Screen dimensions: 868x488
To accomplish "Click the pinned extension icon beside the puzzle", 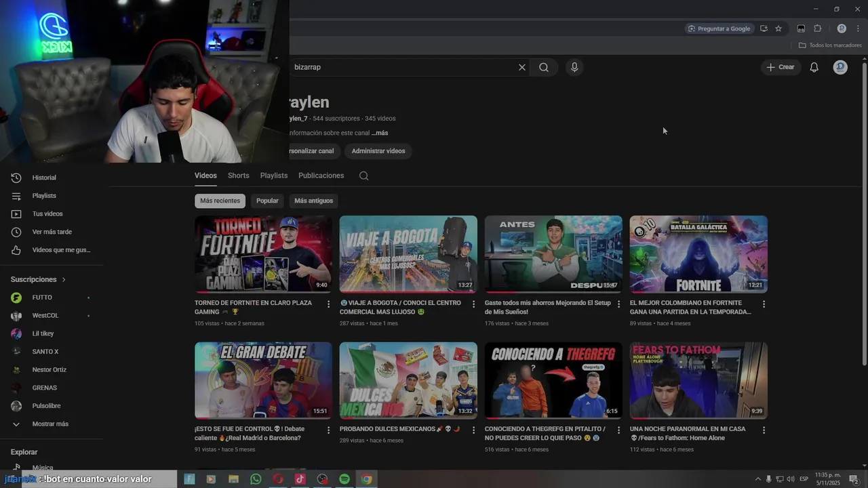I will [801, 28].
